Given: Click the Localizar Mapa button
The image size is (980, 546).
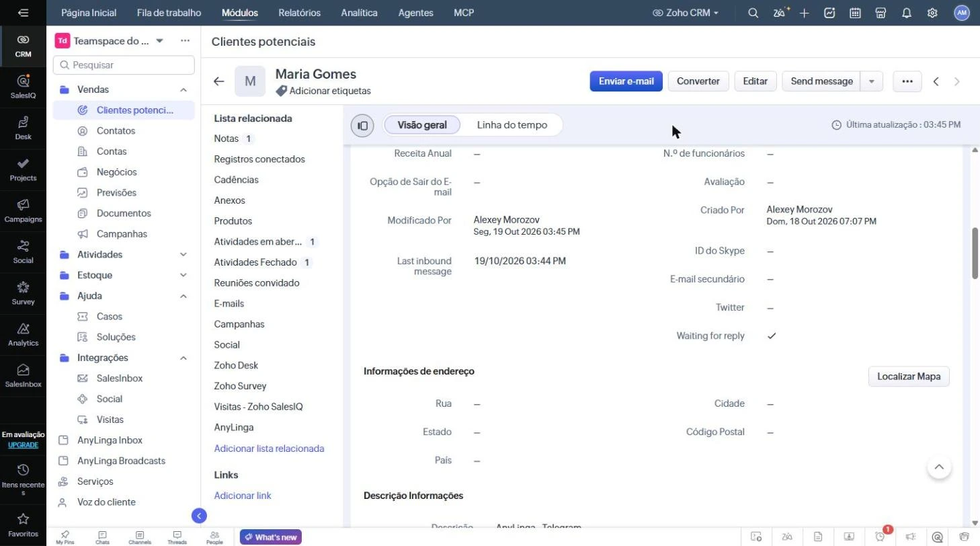Looking at the screenshot, I should 909,377.
